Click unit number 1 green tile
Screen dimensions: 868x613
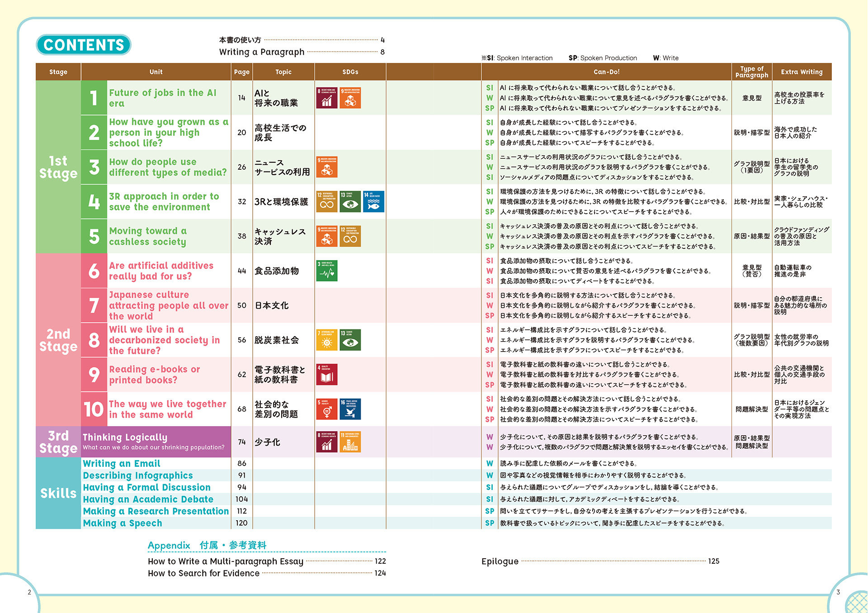[94, 98]
